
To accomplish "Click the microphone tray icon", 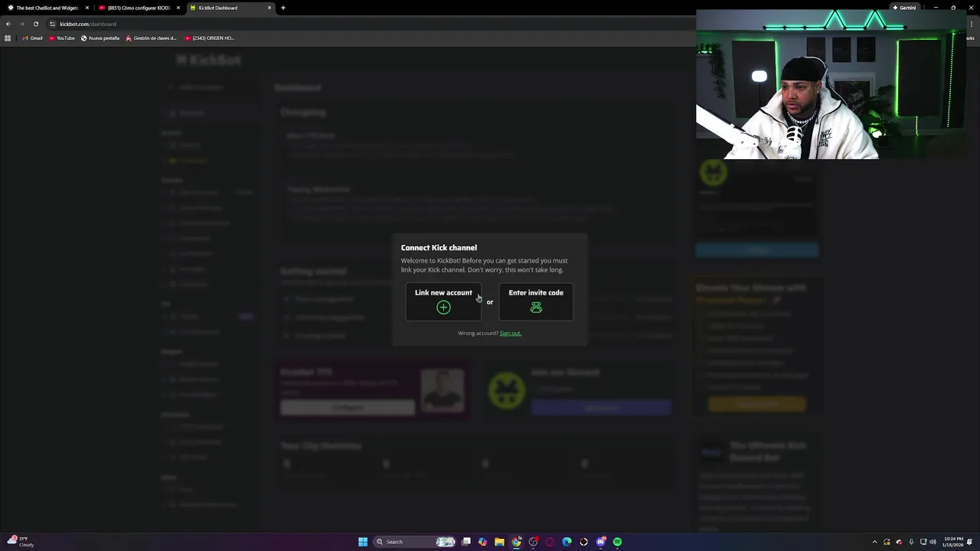I will tap(911, 542).
